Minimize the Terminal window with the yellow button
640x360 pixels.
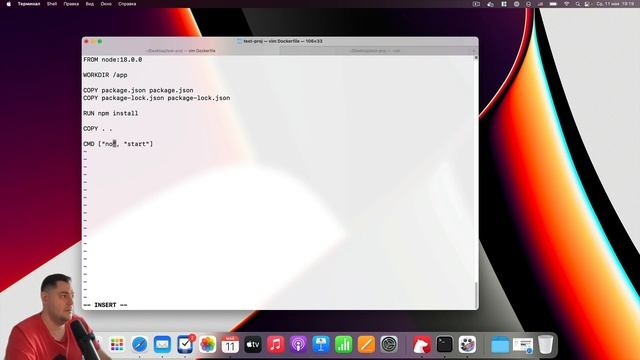[93, 42]
